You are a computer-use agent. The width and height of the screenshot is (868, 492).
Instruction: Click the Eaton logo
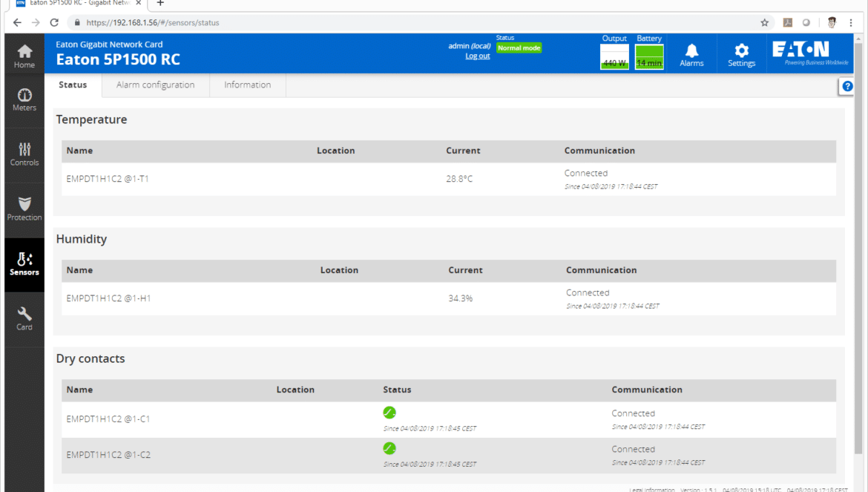pos(810,53)
